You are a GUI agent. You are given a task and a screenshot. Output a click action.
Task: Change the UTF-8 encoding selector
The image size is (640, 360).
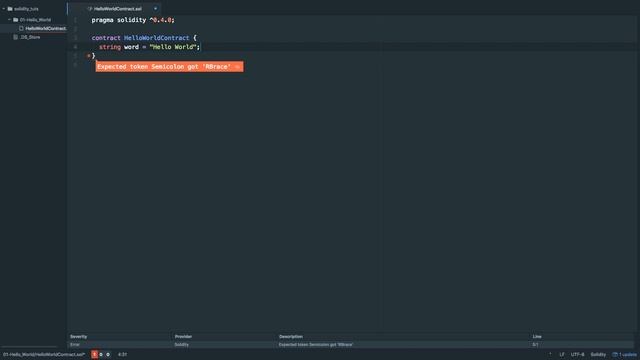pyautogui.click(x=578, y=355)
